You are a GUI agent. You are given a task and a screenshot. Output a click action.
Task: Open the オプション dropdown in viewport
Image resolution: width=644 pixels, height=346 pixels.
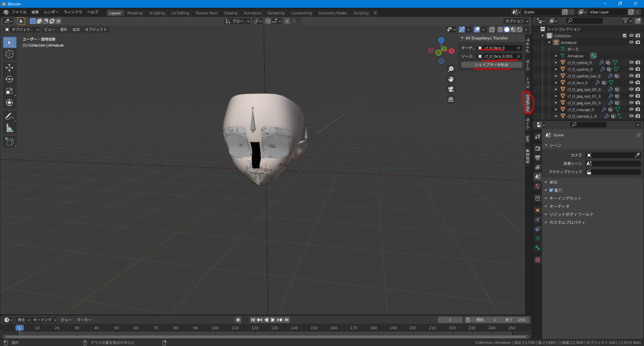(x=516, y=21)
